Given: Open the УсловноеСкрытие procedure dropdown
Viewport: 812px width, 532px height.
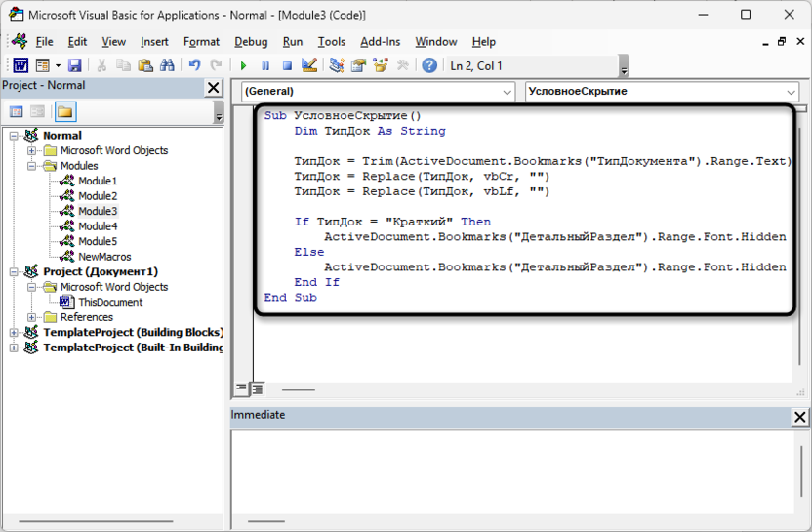Looking at the screenshot, I should tap(662, 92).
